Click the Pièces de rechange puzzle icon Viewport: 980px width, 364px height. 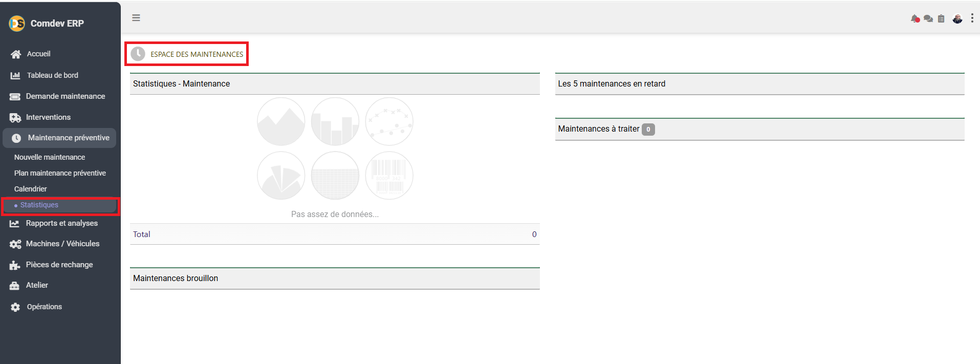click(x=15, y=265)
